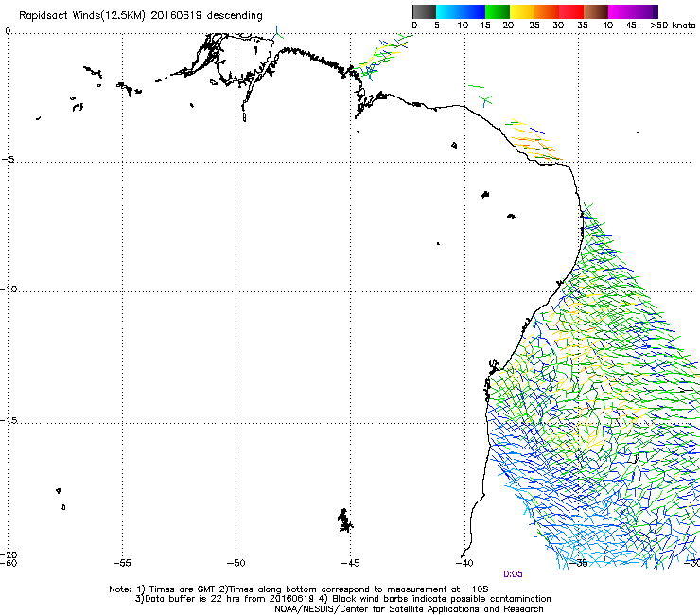Click the green 15-20 knots legend segment
This screenshot has height=615, width=700.
coord(498,11)
